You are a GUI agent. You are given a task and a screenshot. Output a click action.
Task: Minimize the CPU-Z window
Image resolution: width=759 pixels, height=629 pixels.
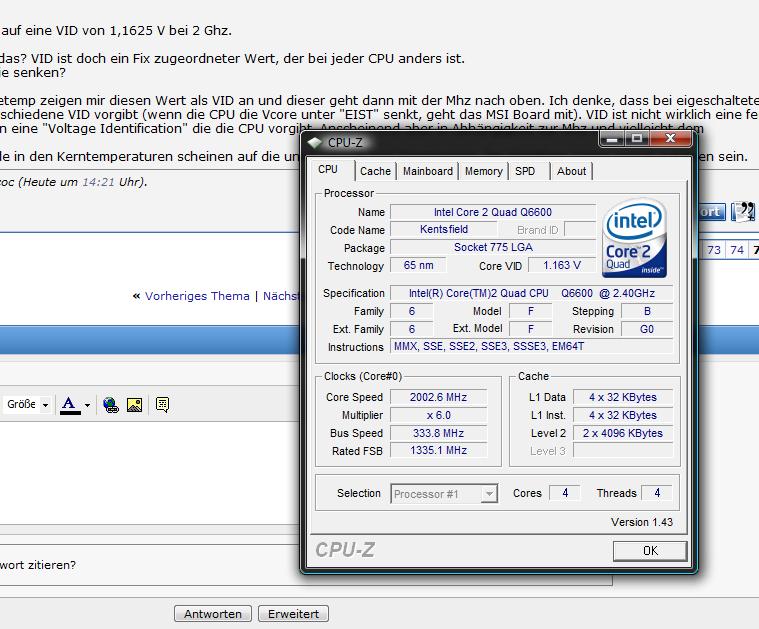point(612,139)
